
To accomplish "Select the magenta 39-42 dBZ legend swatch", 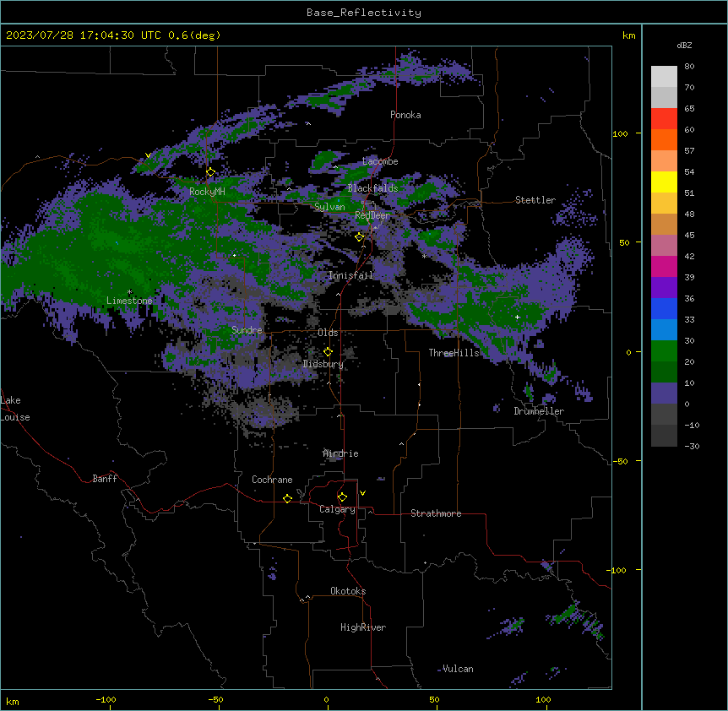I will point(664,267).
